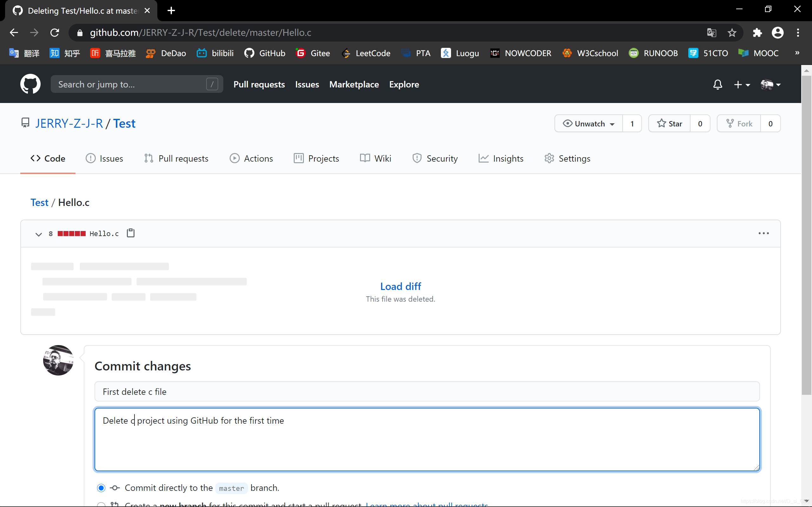This screenshot has width=812, height=507.
Task: Select Create a new branch radio option
Action: pyautogui.click(x=101, y=504)
